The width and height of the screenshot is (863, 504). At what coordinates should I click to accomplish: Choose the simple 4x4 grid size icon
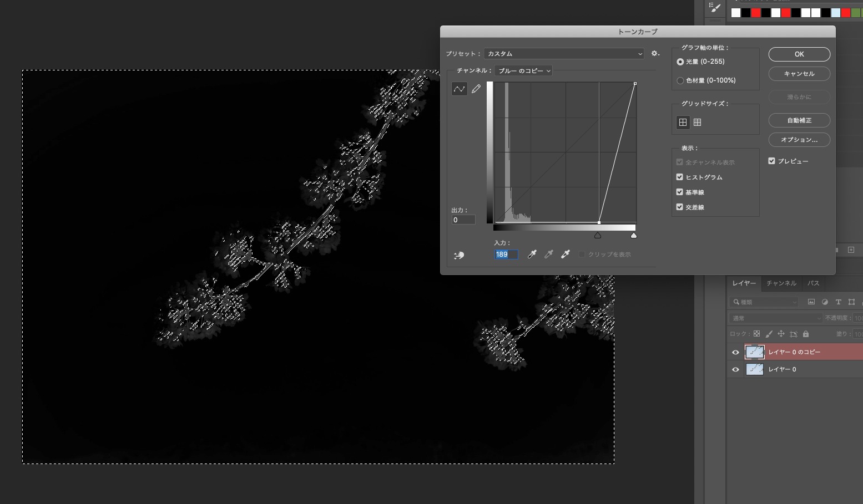tap(683, 123)
